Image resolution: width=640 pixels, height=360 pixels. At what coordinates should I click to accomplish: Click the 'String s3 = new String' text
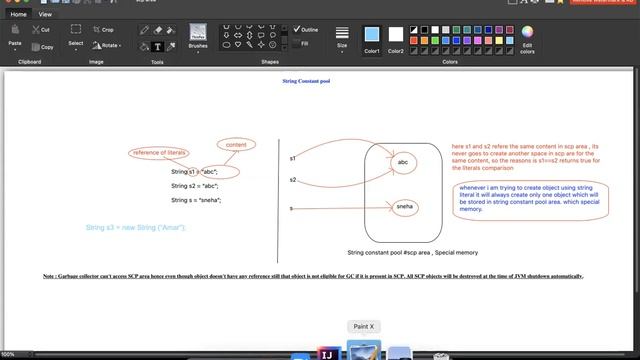[x=136, y=227]
